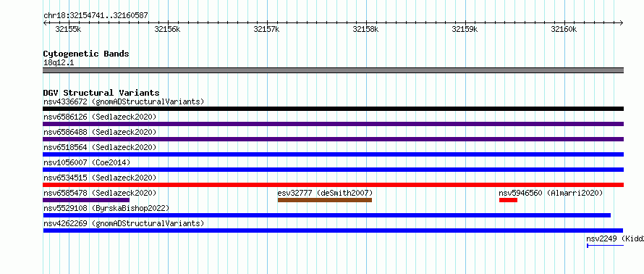Open nsv5946560 (Almarri2020) label

point(551,193)
